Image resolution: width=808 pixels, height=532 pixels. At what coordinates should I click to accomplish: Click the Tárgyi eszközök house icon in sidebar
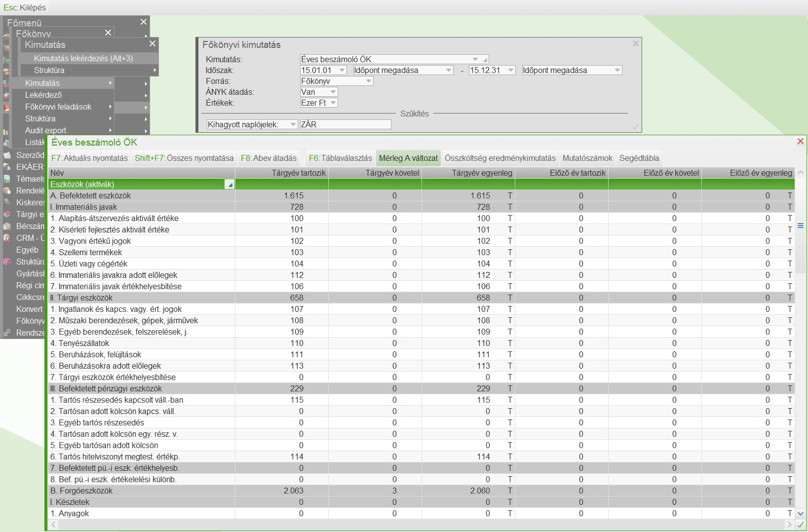(7, 215)
